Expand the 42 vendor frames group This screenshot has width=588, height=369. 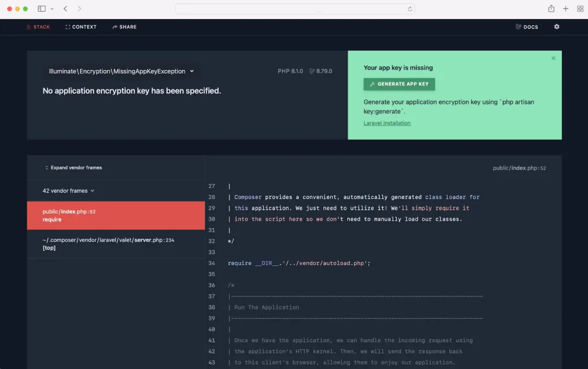pyautogui.click(x=68, y=191)
